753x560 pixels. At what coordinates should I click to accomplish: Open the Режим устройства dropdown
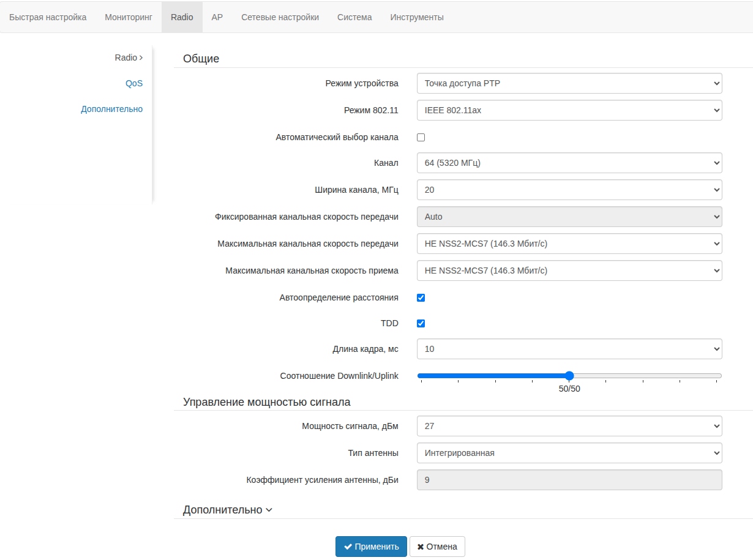pyautogui.click(x=569, y=84)
